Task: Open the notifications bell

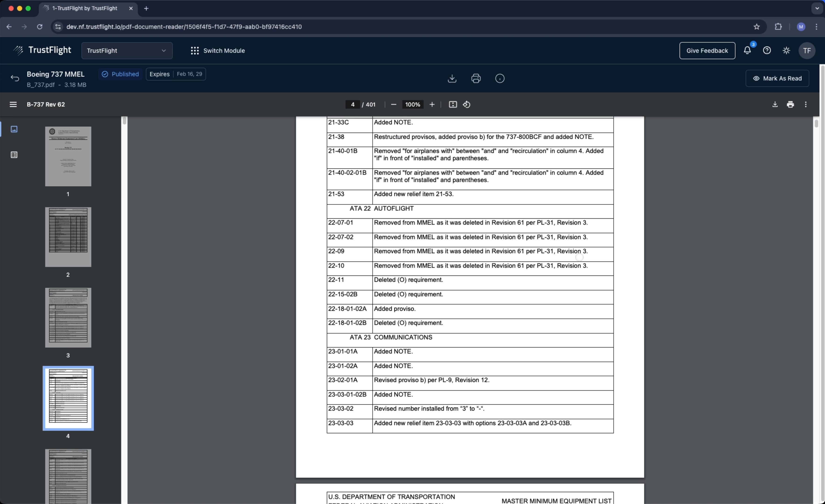Action: click(x=747, y=51)
